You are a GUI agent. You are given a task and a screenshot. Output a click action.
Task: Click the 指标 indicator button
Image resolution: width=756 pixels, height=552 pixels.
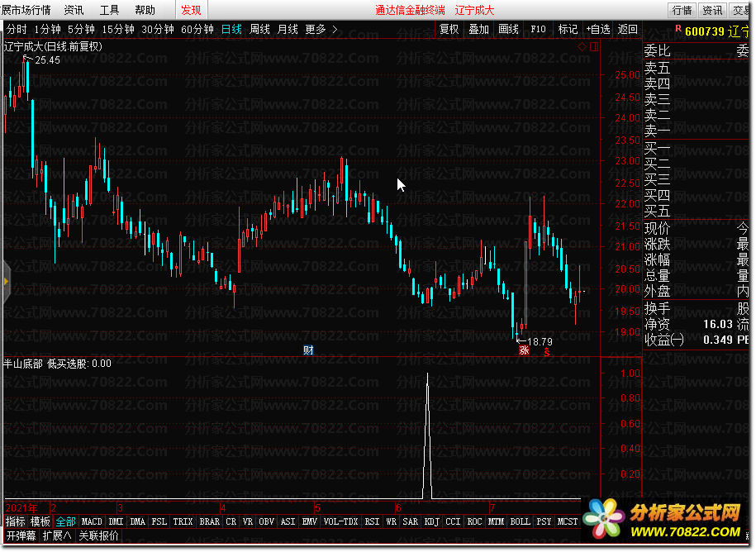coord(16,521)
